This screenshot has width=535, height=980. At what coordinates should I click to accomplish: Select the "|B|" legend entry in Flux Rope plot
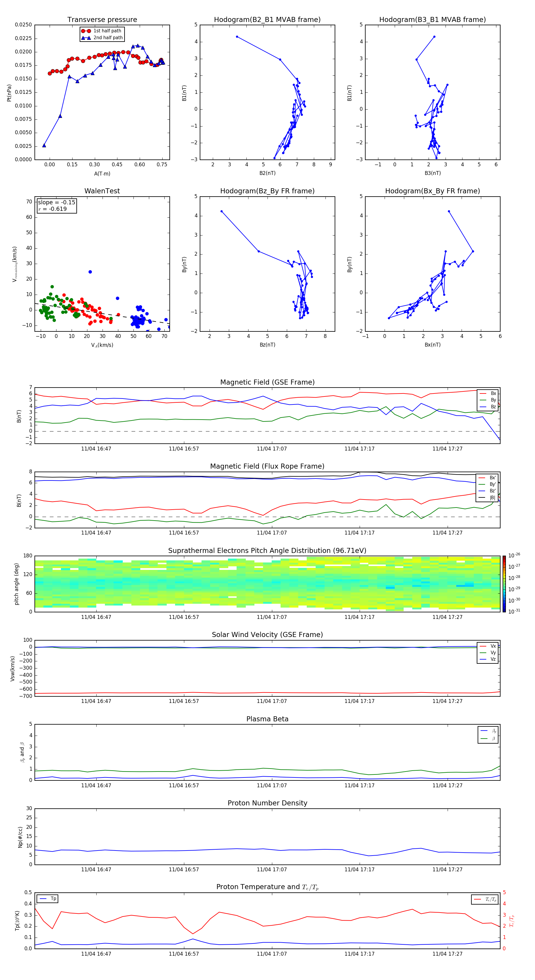click(487, 498)
